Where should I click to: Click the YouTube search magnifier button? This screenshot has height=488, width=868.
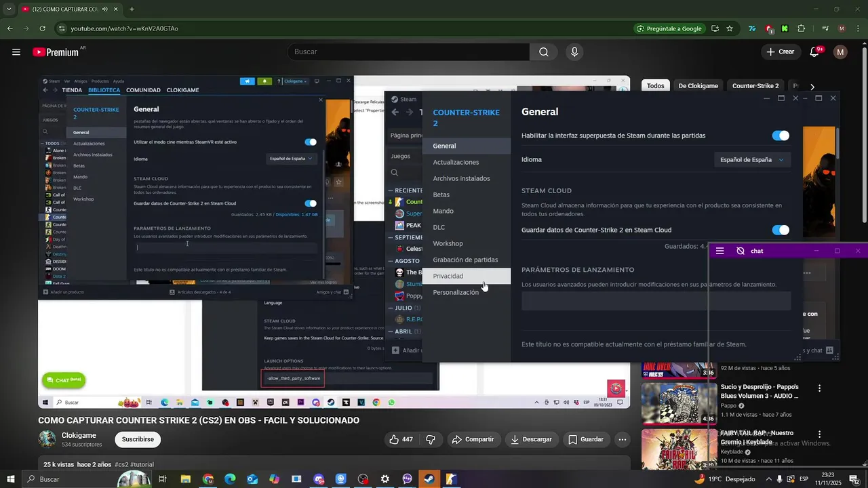(x=543, y=52)
